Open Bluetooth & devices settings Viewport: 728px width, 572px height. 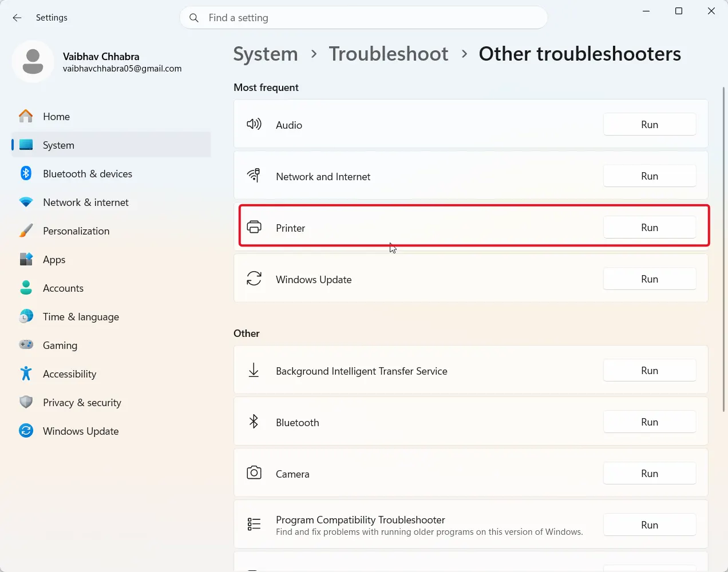coord(111,173)
